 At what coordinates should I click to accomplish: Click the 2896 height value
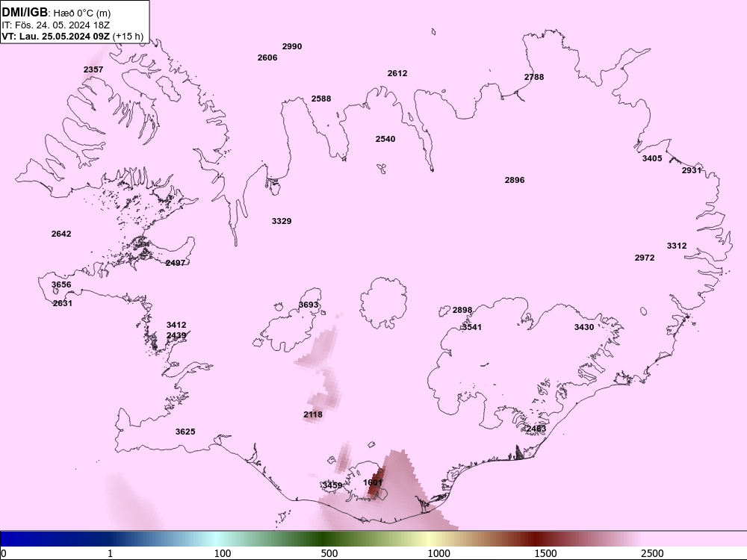coord(515,180)
